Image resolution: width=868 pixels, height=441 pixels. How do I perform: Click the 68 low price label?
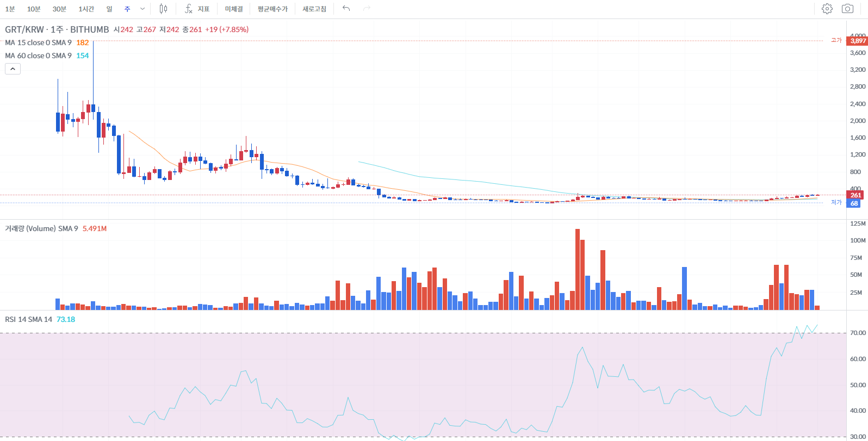(854, 203)
